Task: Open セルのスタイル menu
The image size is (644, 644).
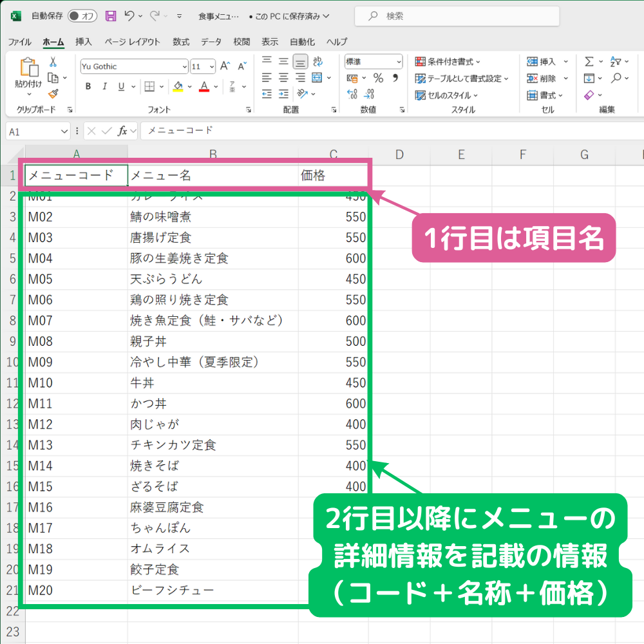Action: (x=446, y=95)
